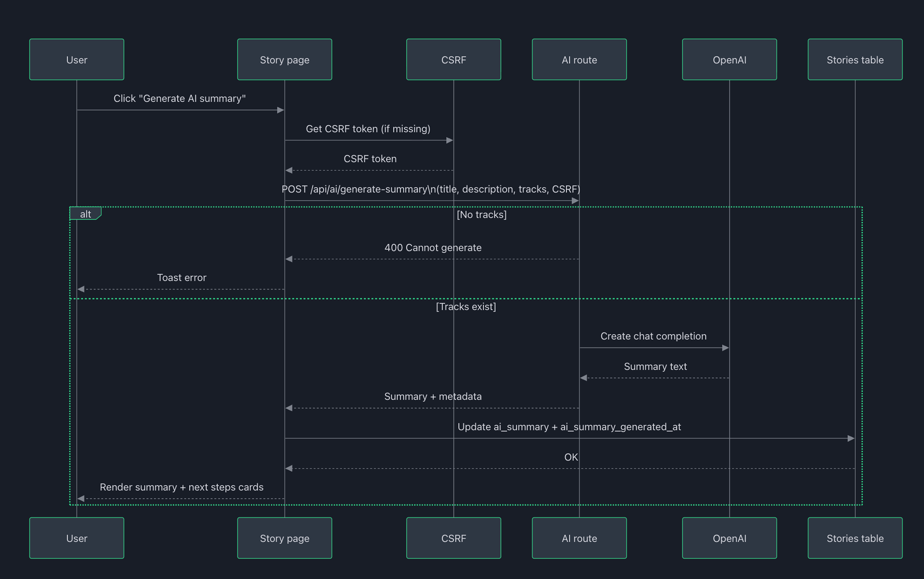This screenshot has width=924, height=579.
Task: Select the 'Create chat completion' message label
Action: [653, 336]
